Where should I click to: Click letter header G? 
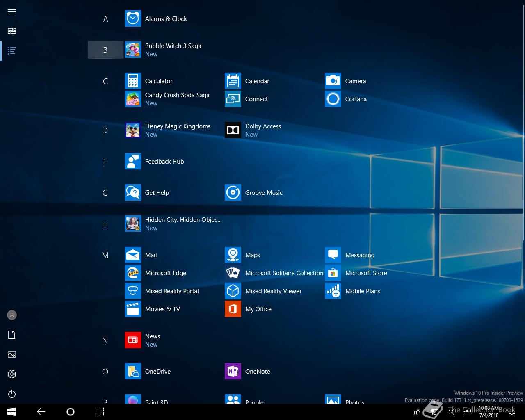pyautogui.click(x=105, y=193)
